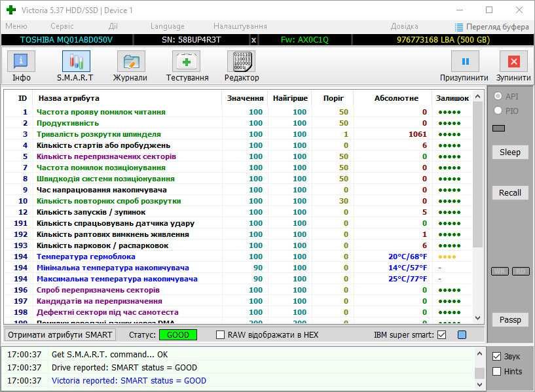Click the Абсолютне column header
The height and width of the screenshot is (392, 535).
click(396, 98)
